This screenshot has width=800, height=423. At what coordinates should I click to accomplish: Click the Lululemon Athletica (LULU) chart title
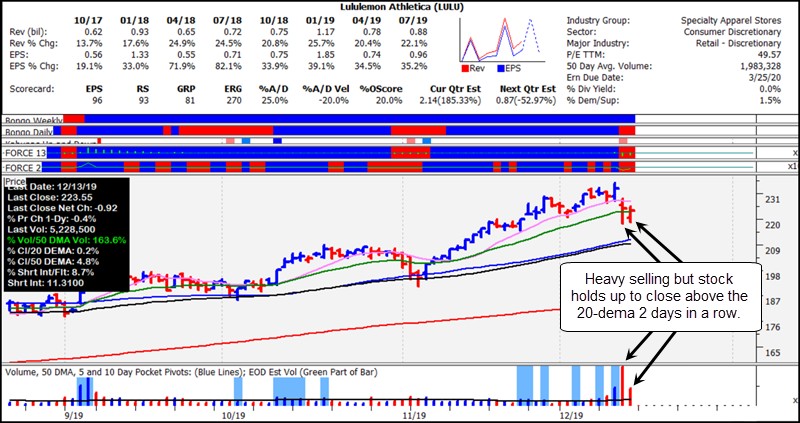click(403, 7)
